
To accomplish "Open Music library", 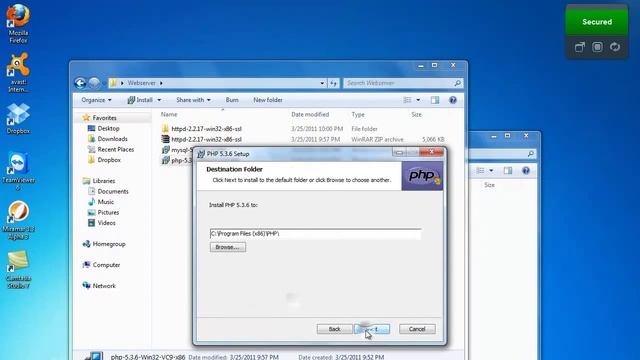I will pos(105,202).
